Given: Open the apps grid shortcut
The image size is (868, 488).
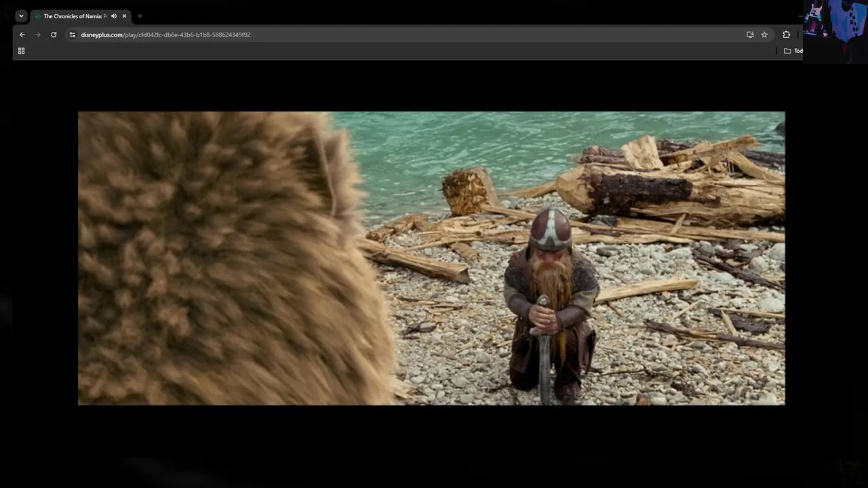Looking at the screenshot, I should [21, 51].
